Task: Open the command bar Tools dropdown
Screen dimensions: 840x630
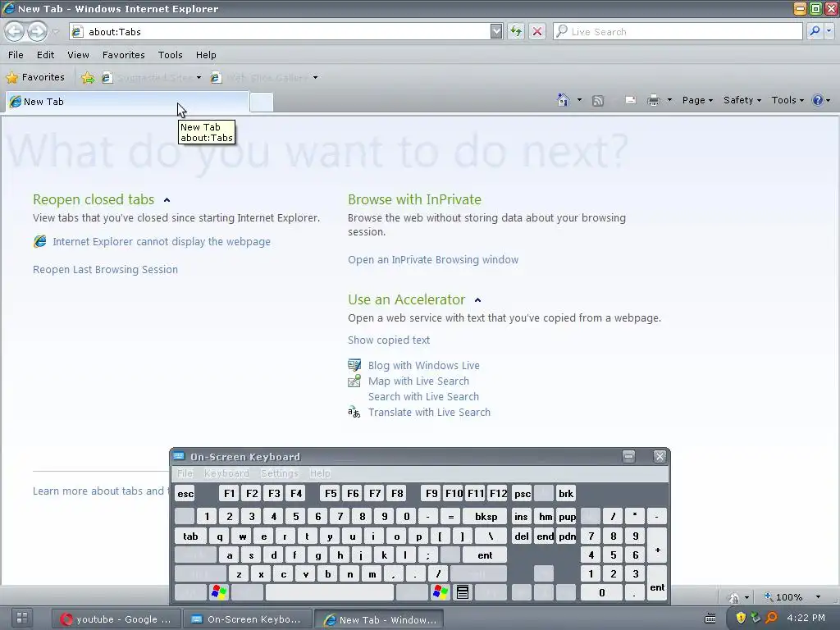Action: click(x=787, y=100)
